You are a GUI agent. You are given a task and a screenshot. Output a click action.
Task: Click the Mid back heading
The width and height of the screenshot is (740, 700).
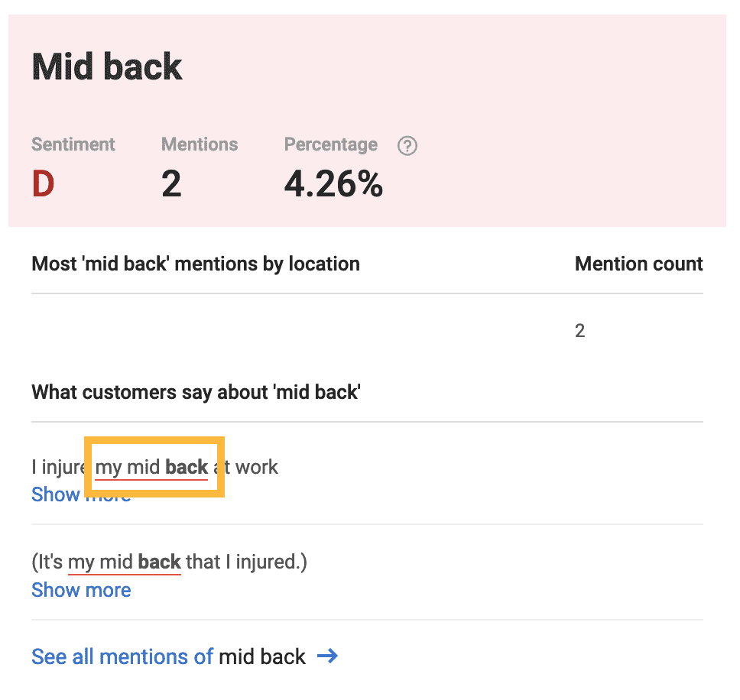coord(107,67)
